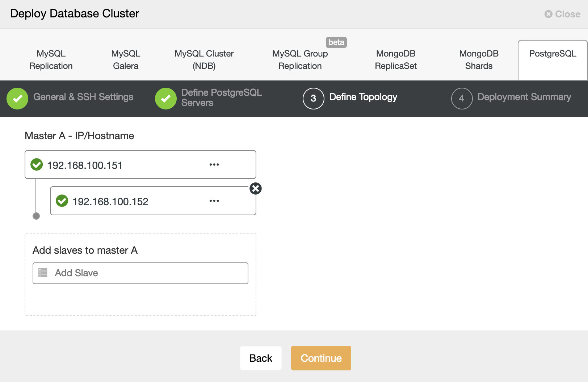Click the slave IP 192.168.100.152 text
Image resolution: width=588 pixels, height=382 pixels.
tap(110, 202)
